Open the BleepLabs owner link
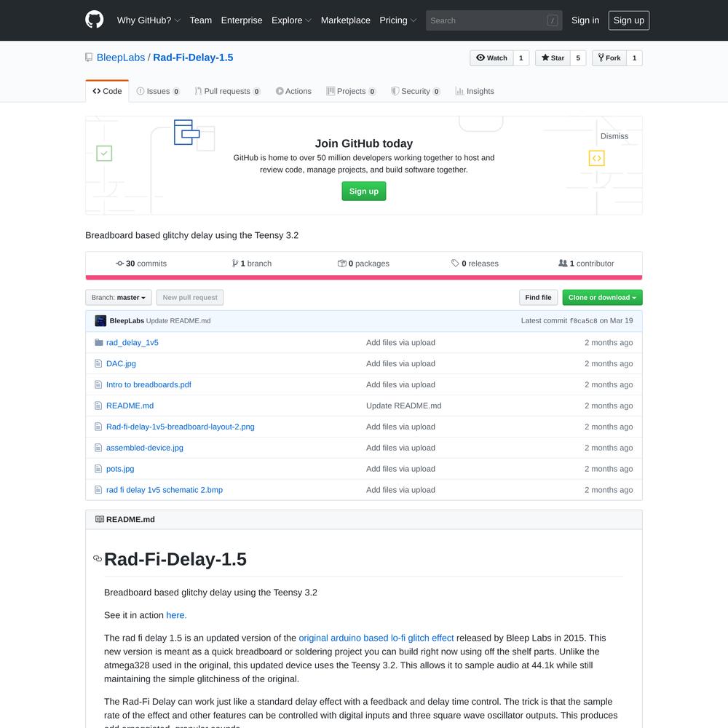728x728 pixels. pos(121,58)
